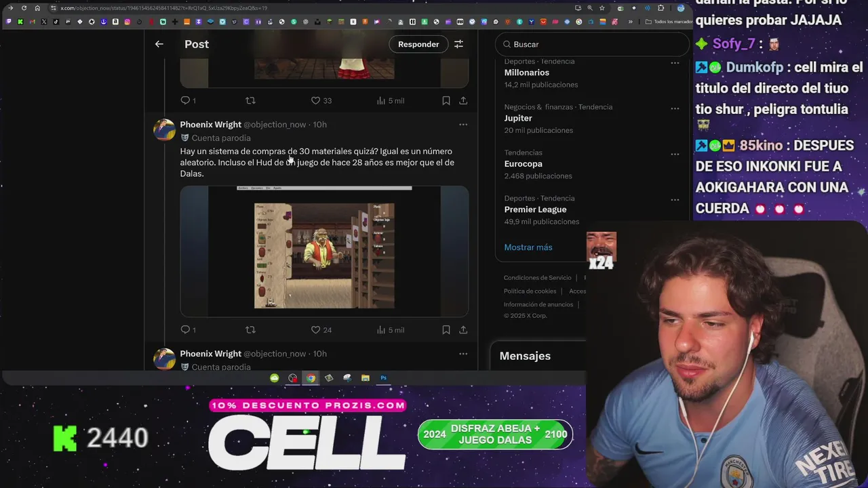868x488 pixels.
Task: Open File Explorer from the taskbar
Action: click(365, 378)
